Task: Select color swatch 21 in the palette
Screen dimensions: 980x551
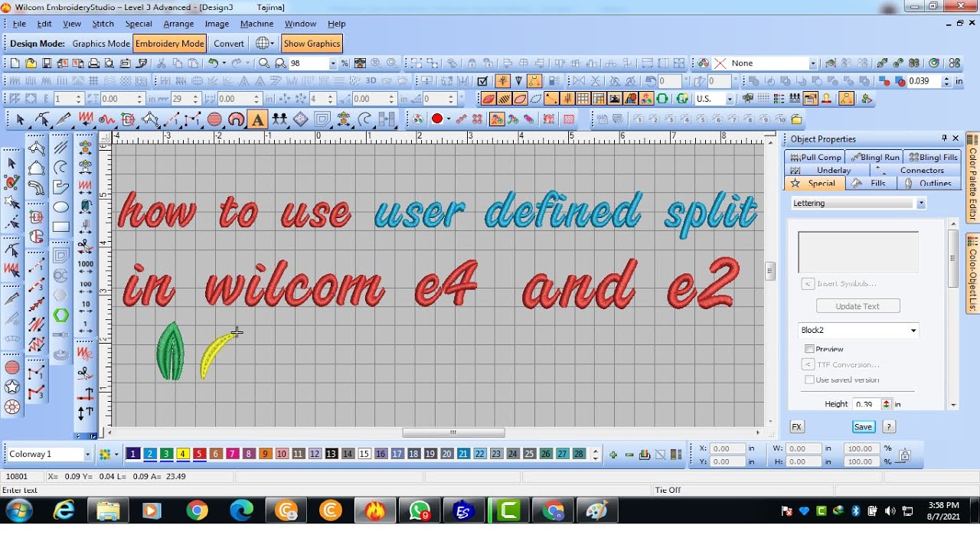Action: pyautogui.click(x=463, y=454)
